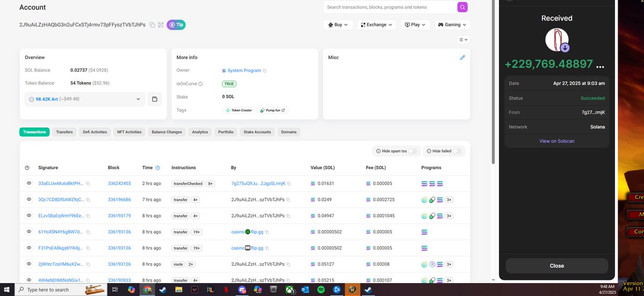Expand the 8+ instructions badge for transferChecked
The width and height of the screenshot is (644, 296).
coord(211,184)
